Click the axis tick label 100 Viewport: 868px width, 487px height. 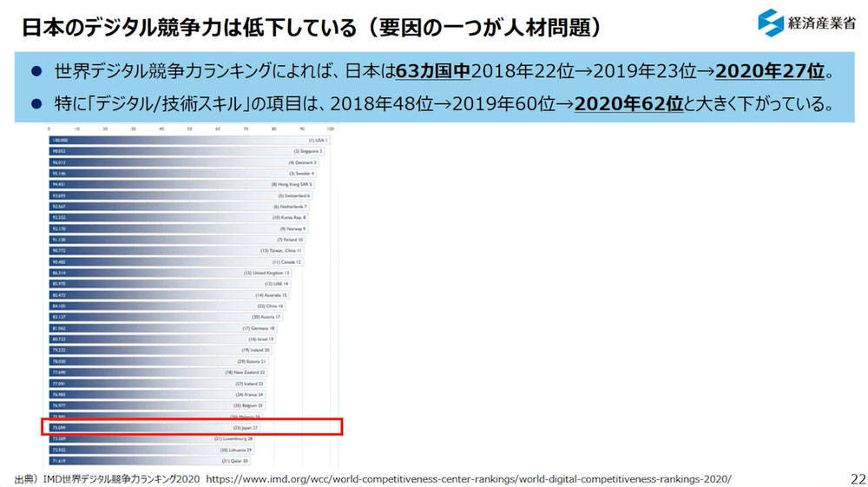pos(331,129)
